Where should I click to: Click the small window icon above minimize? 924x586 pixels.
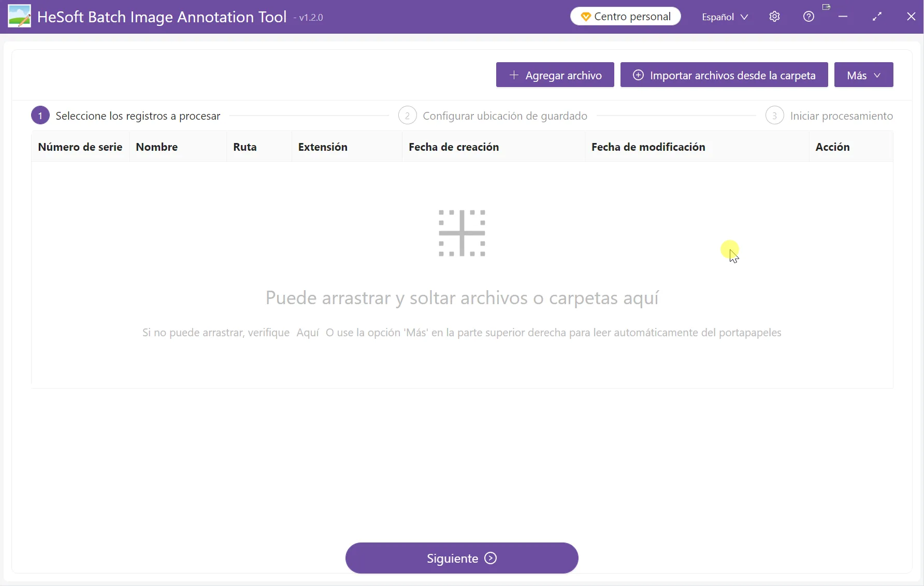[826, 7]
